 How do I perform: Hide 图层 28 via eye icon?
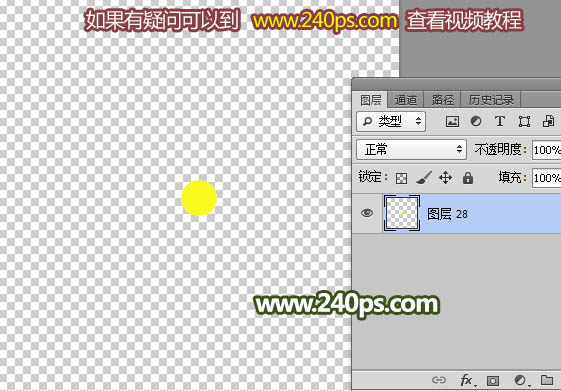pyautogui.click(x=367, y=213)
